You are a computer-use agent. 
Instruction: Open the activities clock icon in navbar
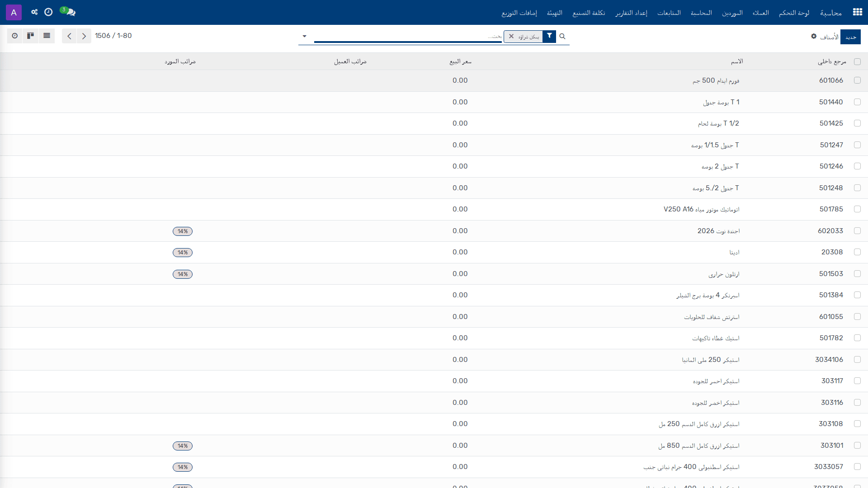pyautogui.click(x=48, y=12)
